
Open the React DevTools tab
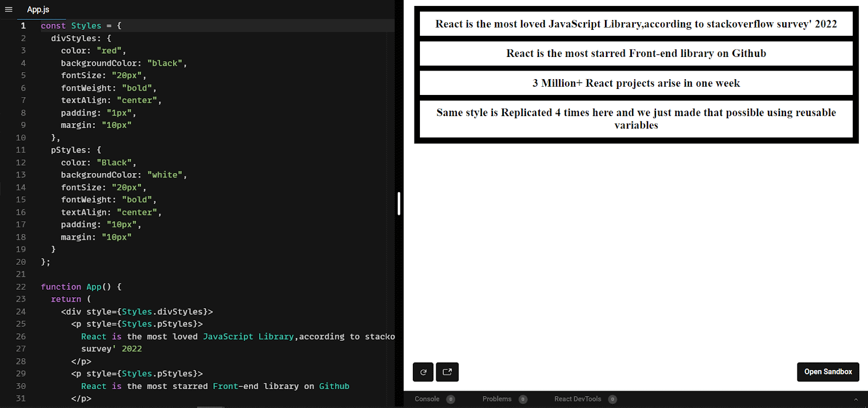[x=577, y=399]
